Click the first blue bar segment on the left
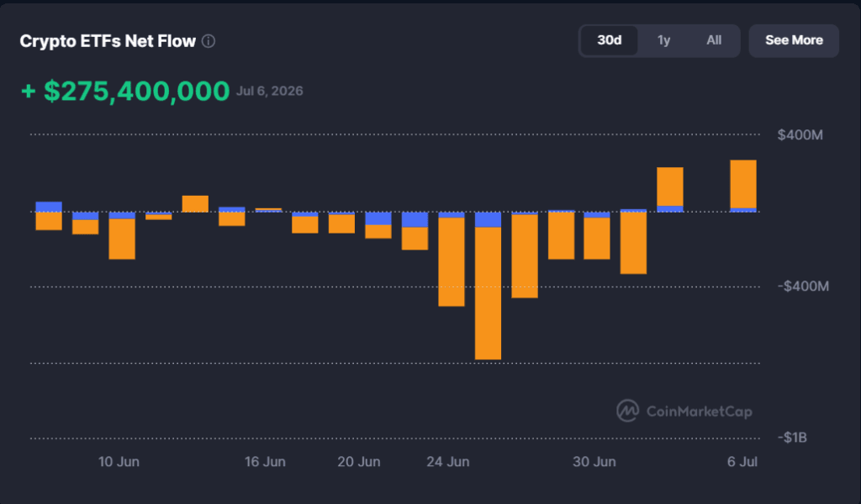Screen dimensions: 861x504 pos(49,207)
